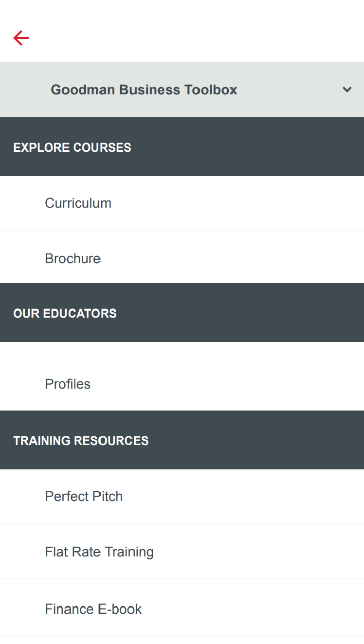
Task: View educator Profiles
Action: 68,384
